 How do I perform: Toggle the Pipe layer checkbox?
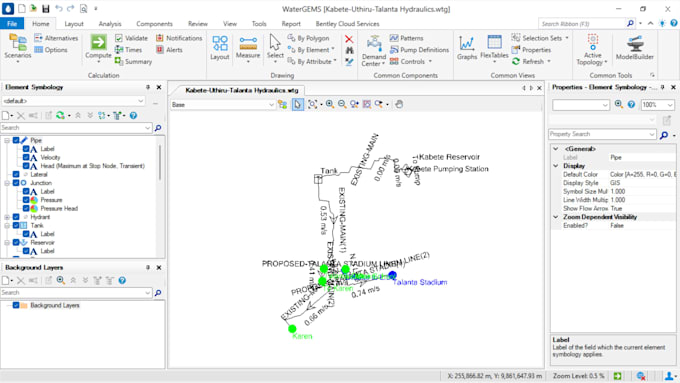(16, 140)
